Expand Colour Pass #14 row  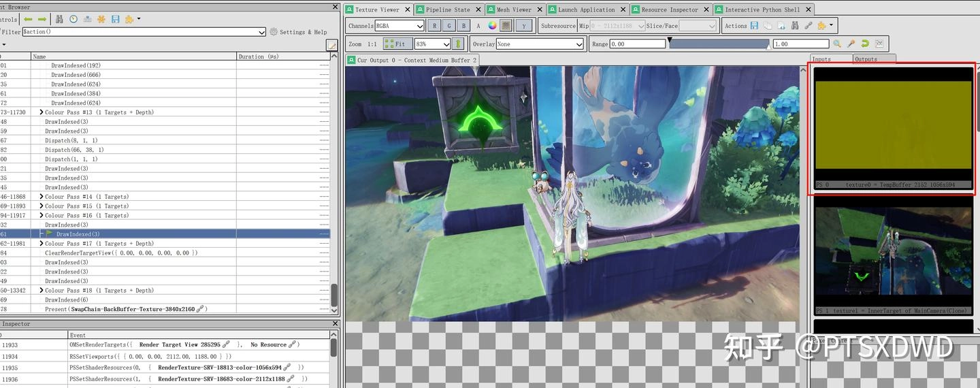click(x=42, y=197)
